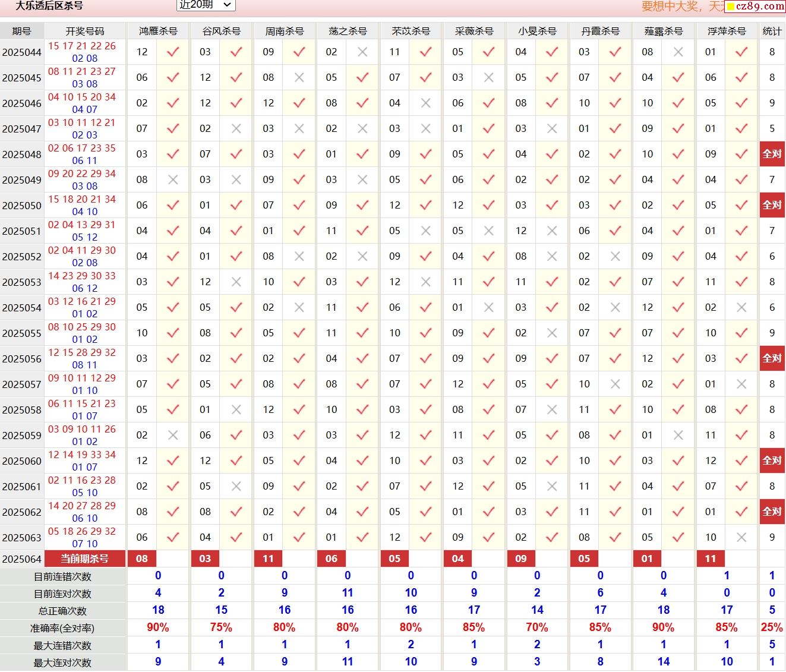Click the 采薇杀号 check mark in row 2025060
786x672 pixels.
tap(489, 461)
